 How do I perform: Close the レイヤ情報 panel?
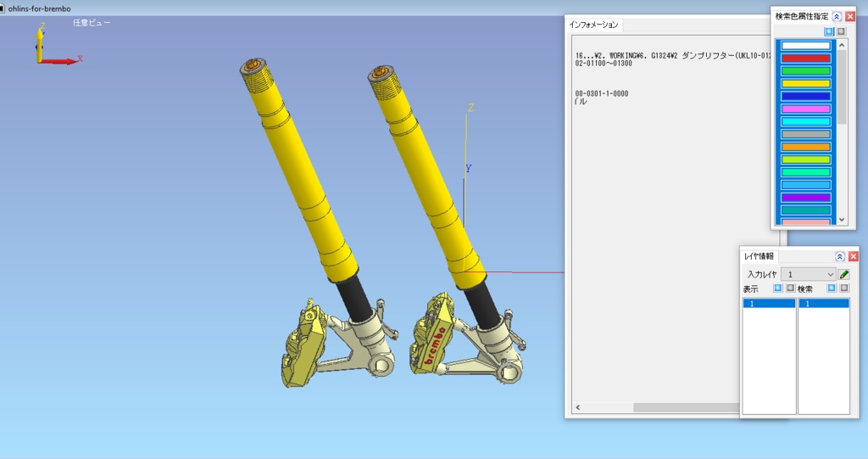(853, 256)
